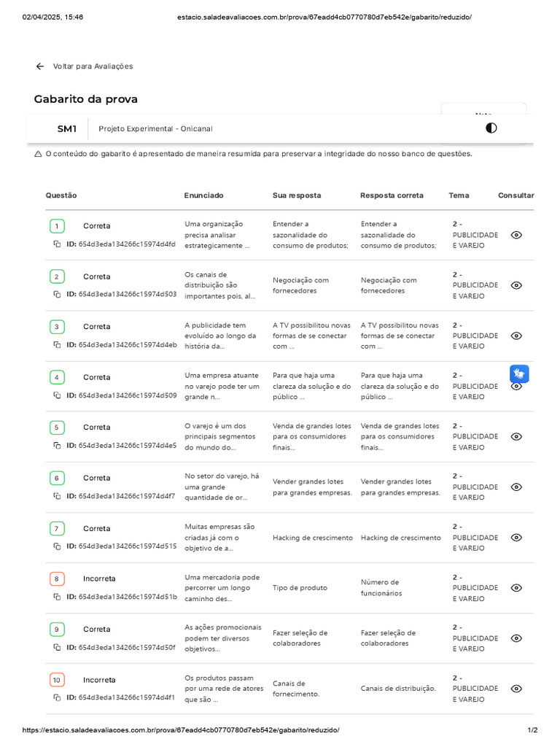
Task: Copy the ID of question 10
Action: (57, 697)
